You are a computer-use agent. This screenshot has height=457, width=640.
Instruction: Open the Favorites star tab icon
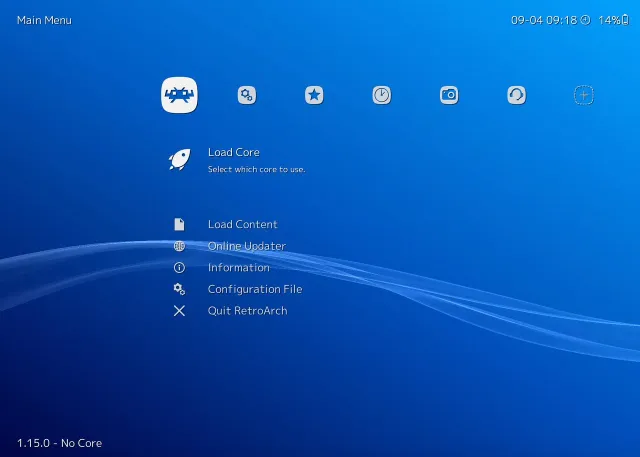pos(314,95)
